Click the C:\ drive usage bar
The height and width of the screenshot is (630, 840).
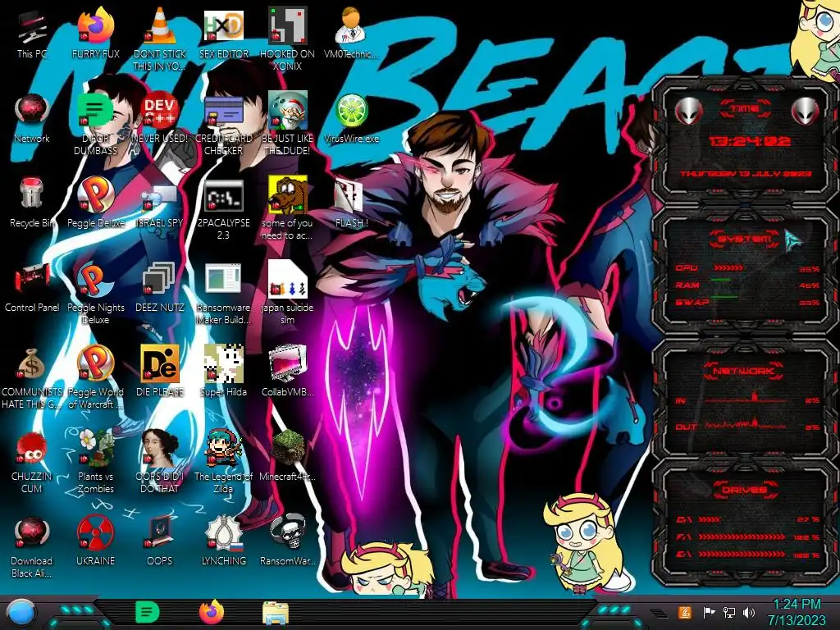point(710,519)
